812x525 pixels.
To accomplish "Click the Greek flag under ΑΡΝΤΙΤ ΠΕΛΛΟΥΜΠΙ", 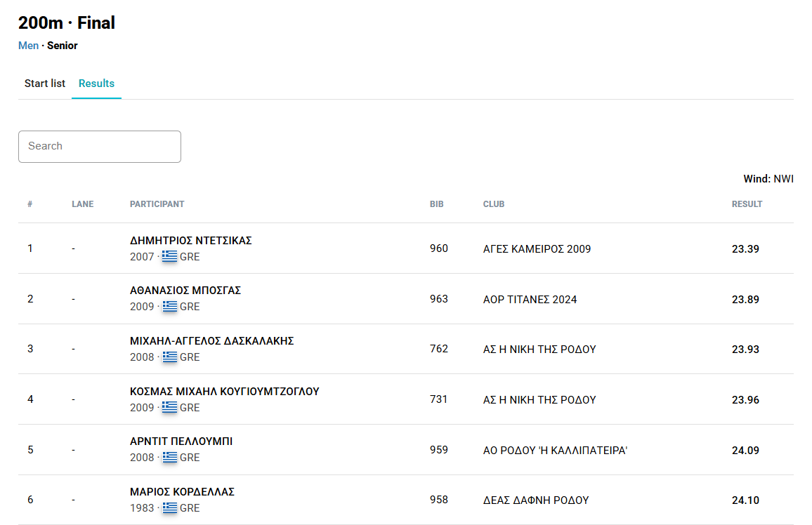I will 169,458.
